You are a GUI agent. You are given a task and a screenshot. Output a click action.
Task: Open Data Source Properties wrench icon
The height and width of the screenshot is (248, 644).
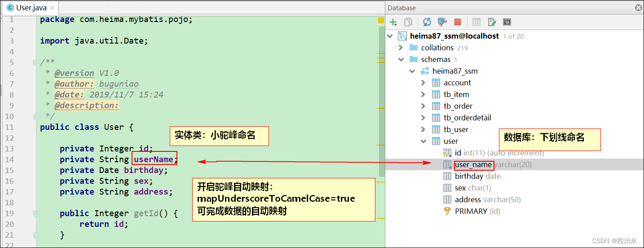coord(442,22)
